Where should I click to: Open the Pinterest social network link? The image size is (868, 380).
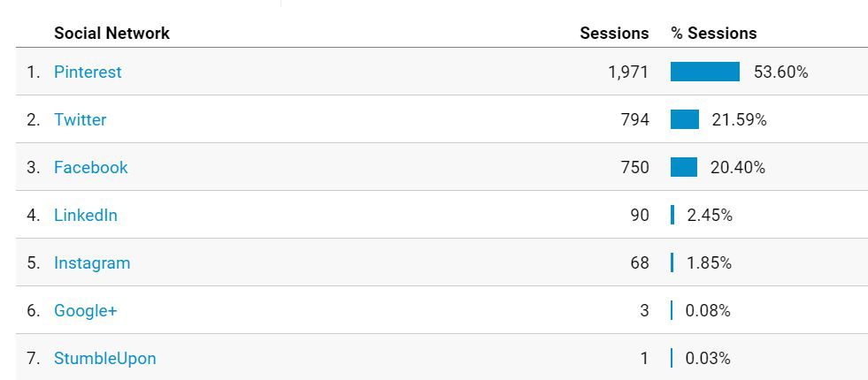pos(88,72)
